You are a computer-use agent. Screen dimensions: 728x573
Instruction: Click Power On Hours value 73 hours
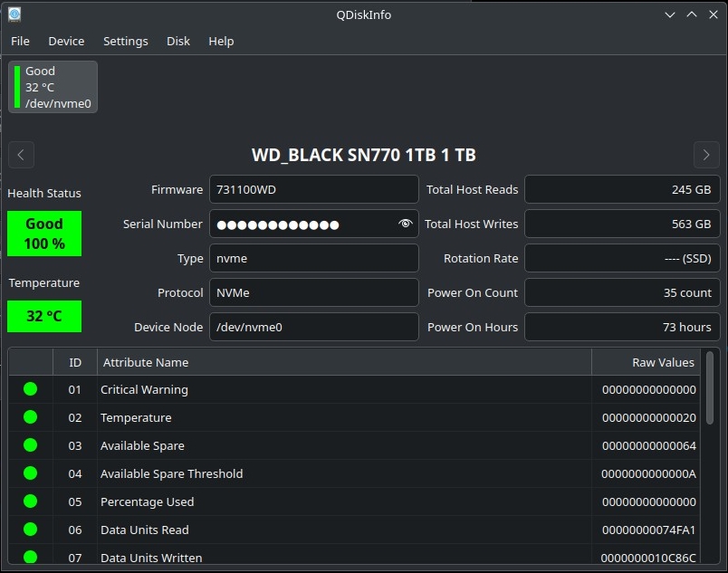[x=622, y=327]
